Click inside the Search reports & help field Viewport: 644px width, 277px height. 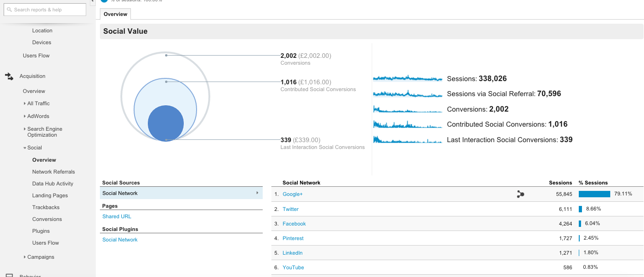[x=45, y=10]
